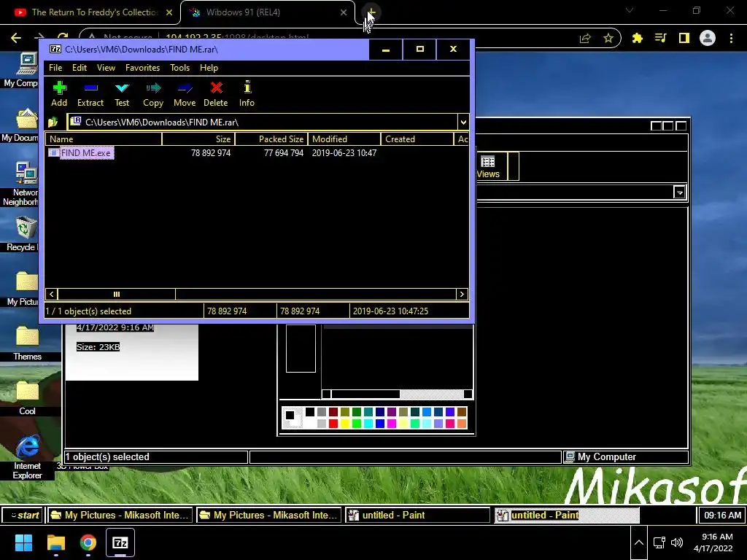Viewport: 747px width, 560px height.
Task: Open Chrome three-dot menu
Action: point(731,38)
